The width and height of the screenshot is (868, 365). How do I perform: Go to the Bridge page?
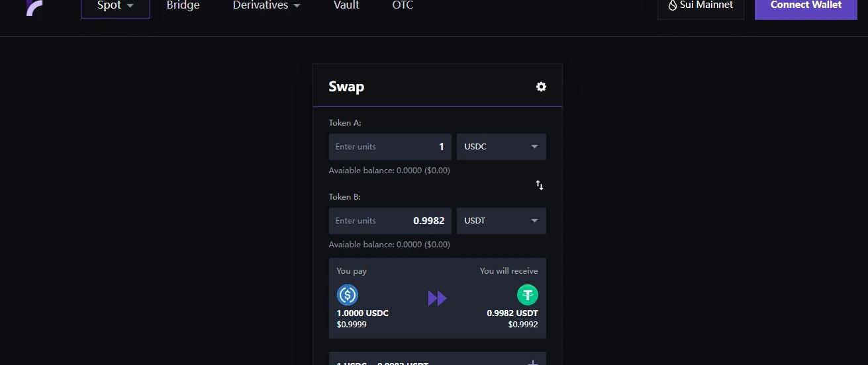(x=183, y=6)
